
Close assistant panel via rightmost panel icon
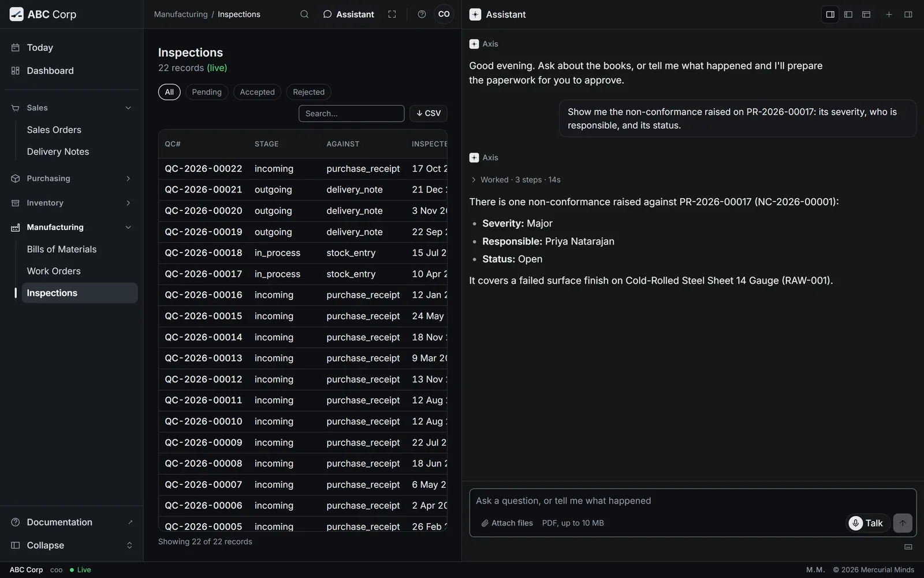click(x=908, y=14)
